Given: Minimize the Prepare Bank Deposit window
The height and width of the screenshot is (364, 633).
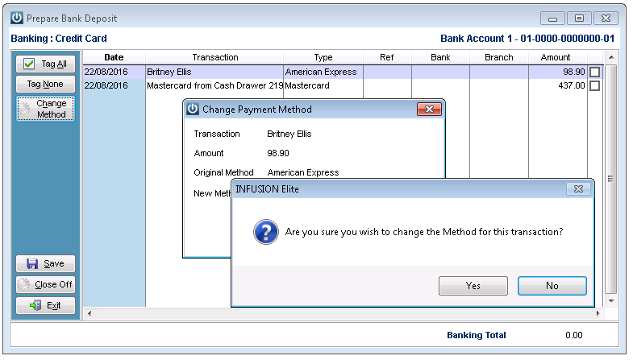Looking at the screenshot, I should 552,19.
